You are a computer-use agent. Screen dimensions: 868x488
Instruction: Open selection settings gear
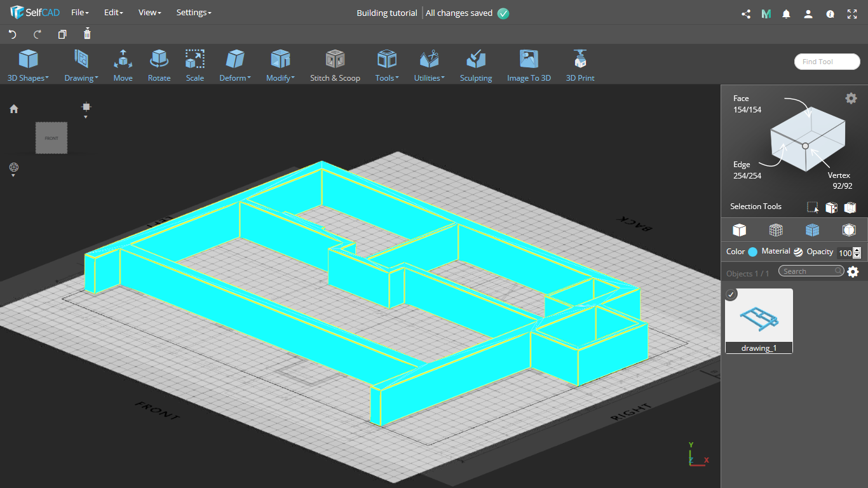click(x=851, y=98)
